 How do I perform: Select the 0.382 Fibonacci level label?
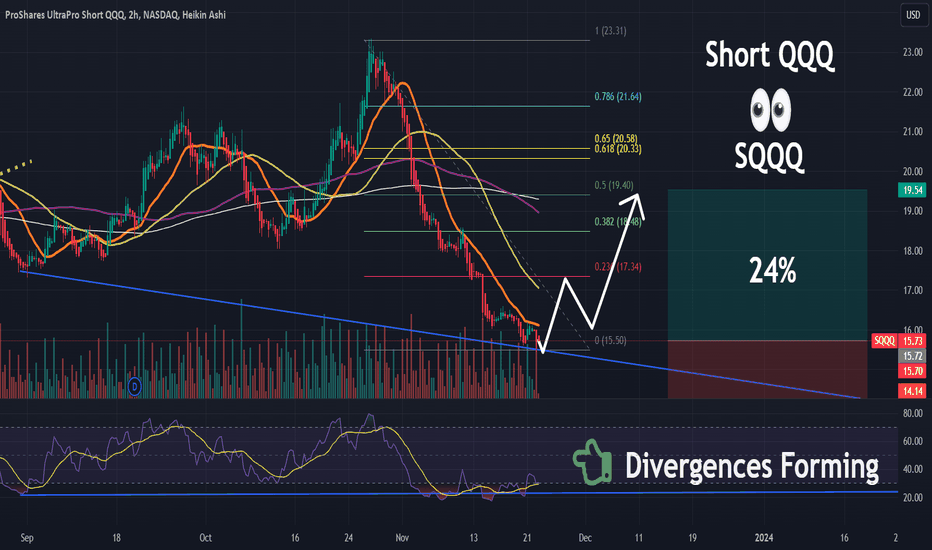(x=618, y=222)
